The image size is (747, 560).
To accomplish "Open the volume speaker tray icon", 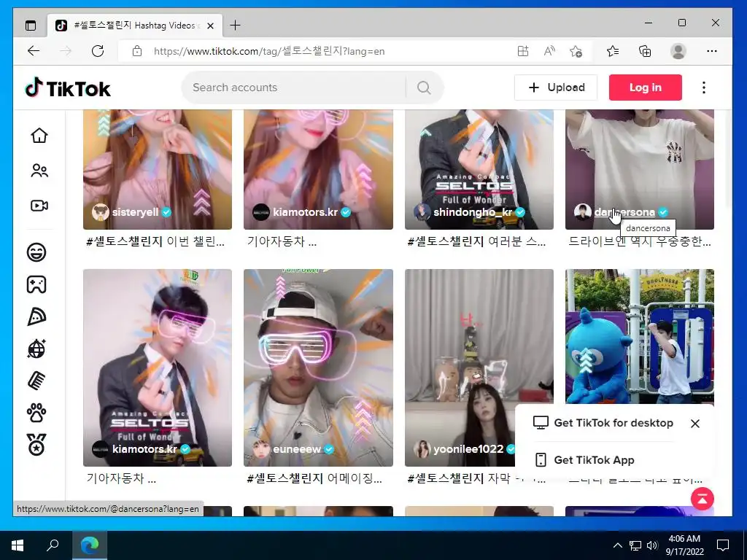I will tap(652, 545).
